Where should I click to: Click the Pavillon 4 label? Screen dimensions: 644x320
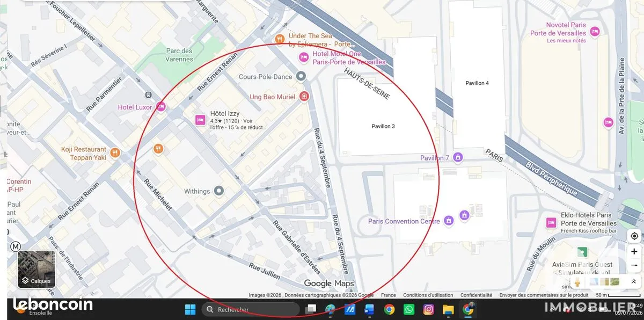coord(477,83)
